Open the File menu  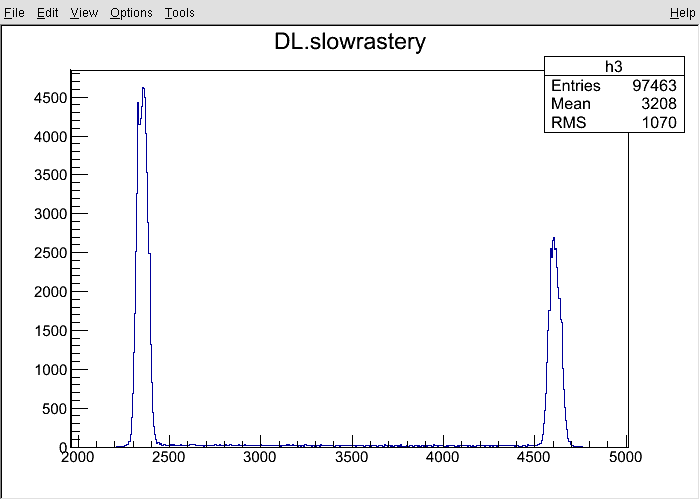[14, 13]
